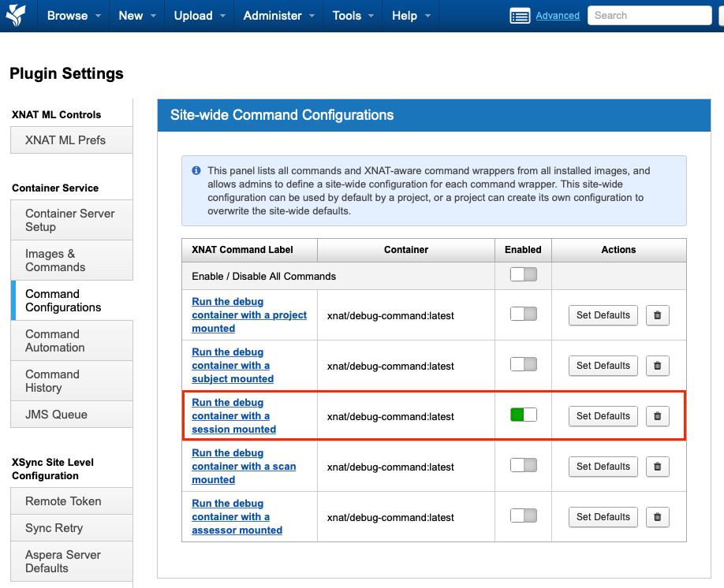This screenshot has width=724, height=588.
Task: Delete the subject mounted debug command
Action: [658, 366]
